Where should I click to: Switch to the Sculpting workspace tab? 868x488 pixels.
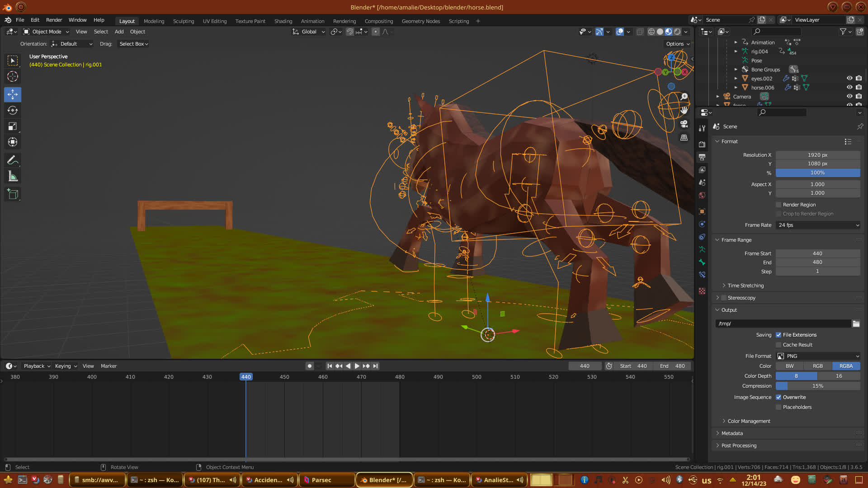(x=183, y=21)
